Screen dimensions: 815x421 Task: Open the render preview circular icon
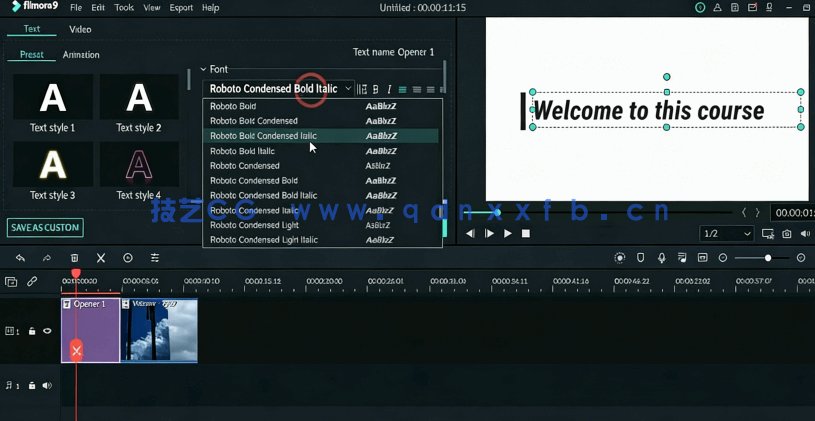click(620, 258)
